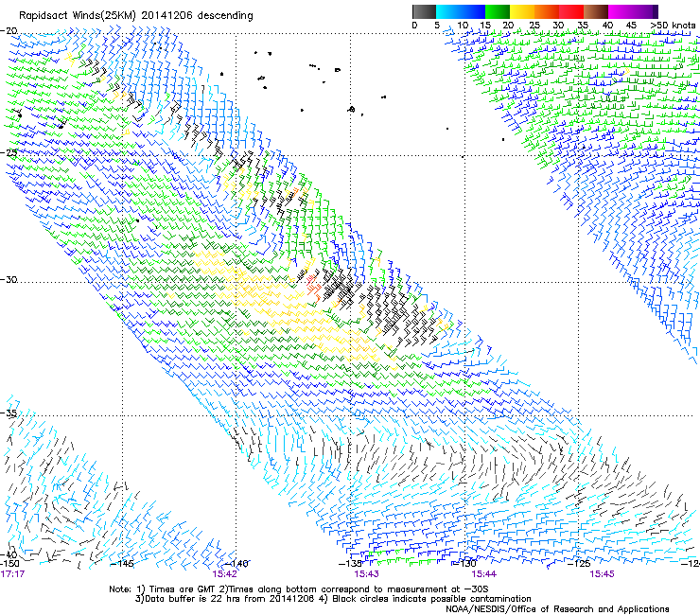Click the '-150' longitude label

(x=9, y=564)
